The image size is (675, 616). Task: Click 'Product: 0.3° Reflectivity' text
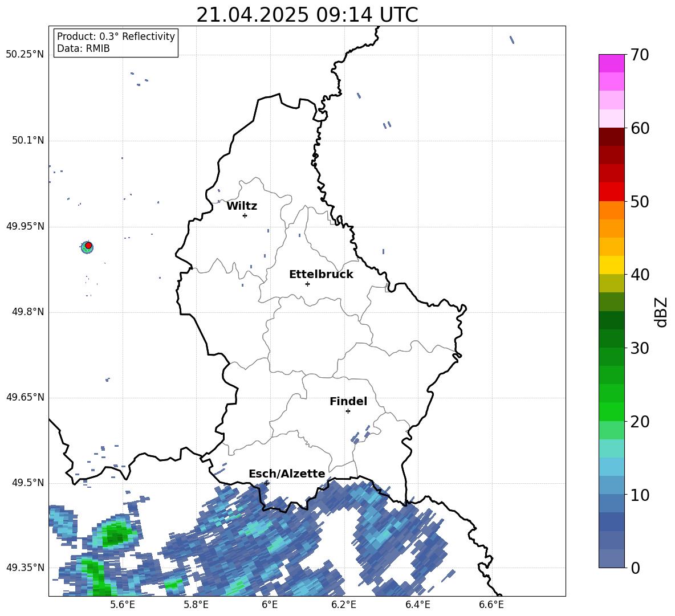point(116,36)
